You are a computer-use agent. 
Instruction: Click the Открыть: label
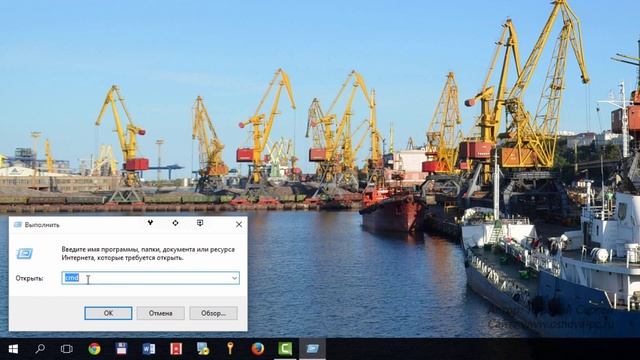coord(29,278)
